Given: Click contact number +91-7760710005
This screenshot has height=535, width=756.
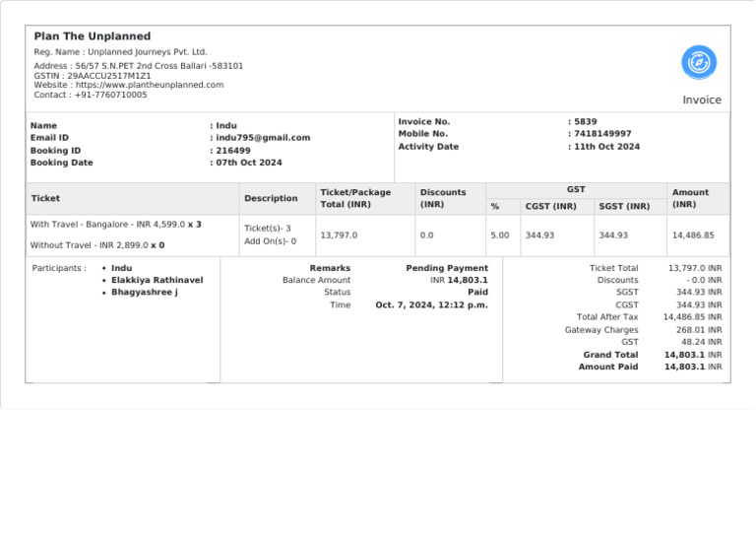Looking at the screenshot, I should coord(111,95).
